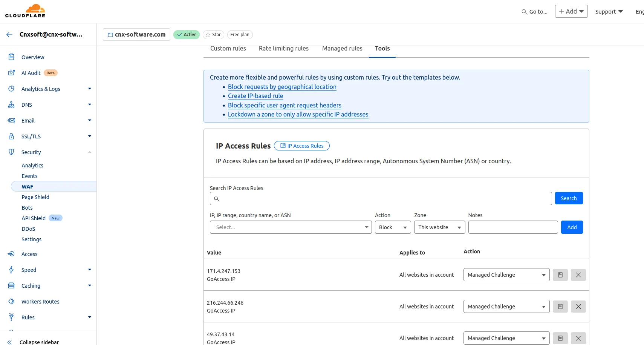Open Security Analytics submenu item
Screen dimensions: 644x345
point(32,166)
